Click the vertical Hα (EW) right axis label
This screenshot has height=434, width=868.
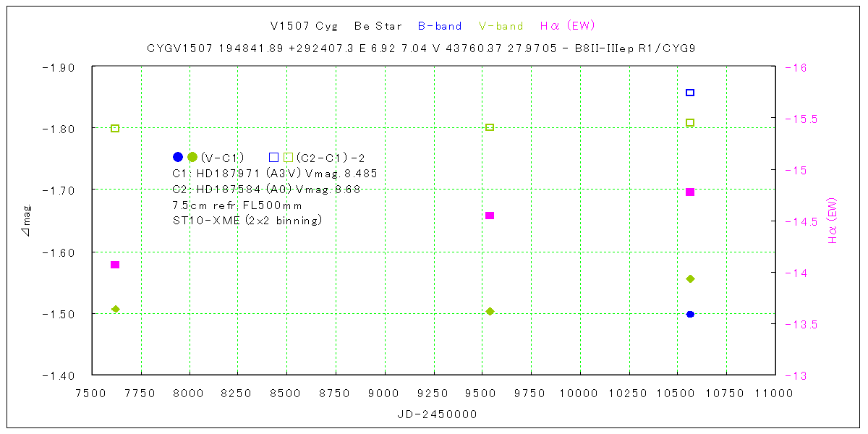833,221
